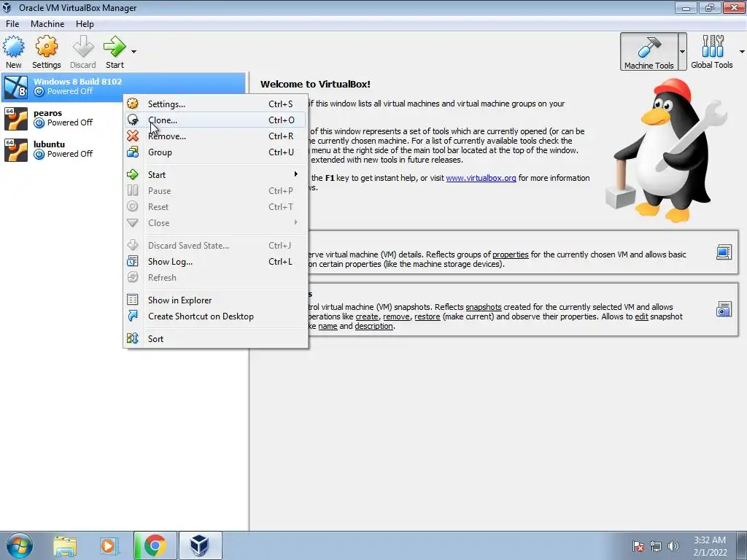
Task: Click the edit link in Snapshots description
Action: [642, 316]
